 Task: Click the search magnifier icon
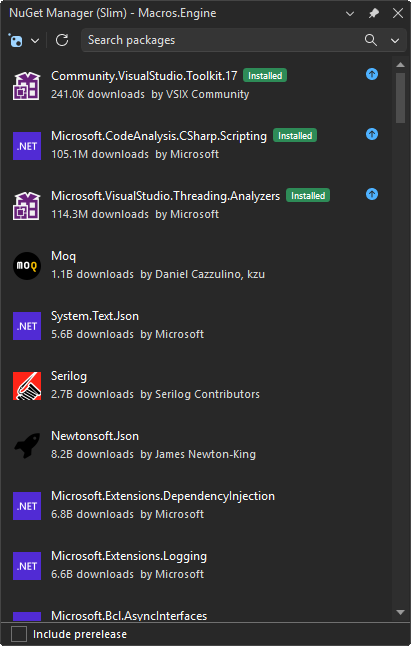(x=371, y=40)
